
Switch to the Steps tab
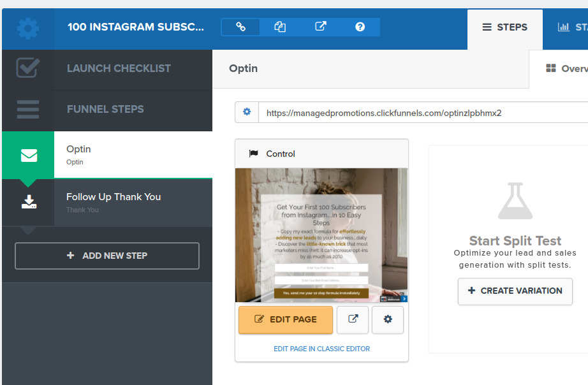pyautogui.click(x=504, y=27)
